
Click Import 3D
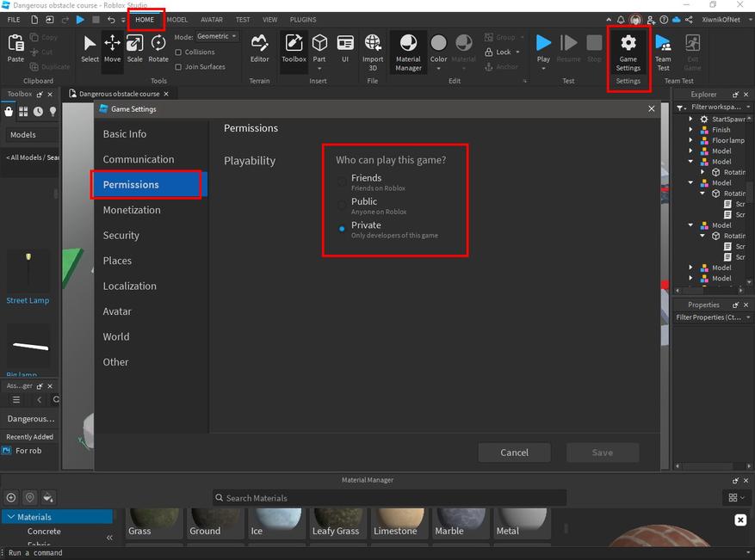click(373, 52)
